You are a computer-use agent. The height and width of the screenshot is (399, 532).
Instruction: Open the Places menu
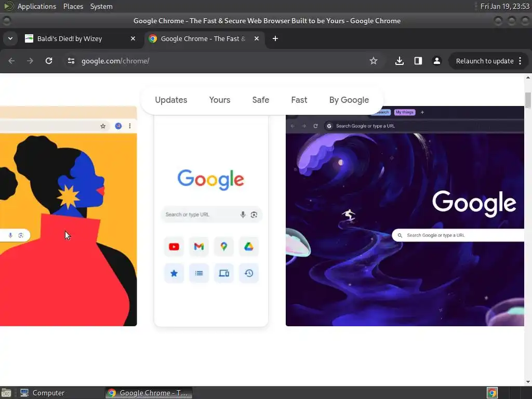pos(73,6)
